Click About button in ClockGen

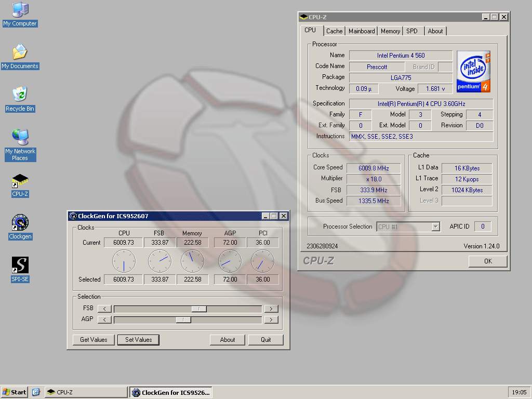coord(228,340)
